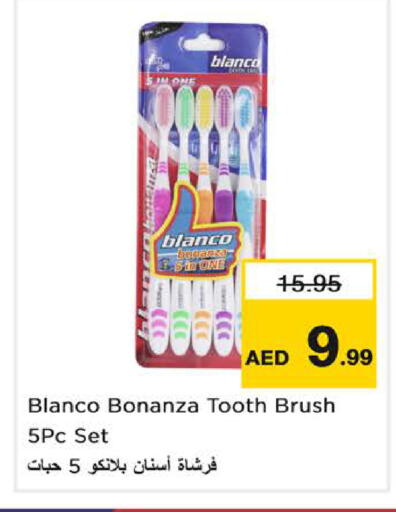
Task: Click the yellow toothbrush head
Action: (204, 104)
